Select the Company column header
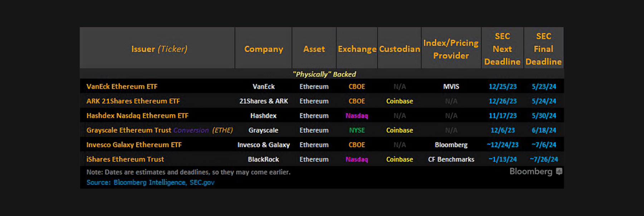The height and width of the screenshot is (216, 644). click(x=264, y=49)
